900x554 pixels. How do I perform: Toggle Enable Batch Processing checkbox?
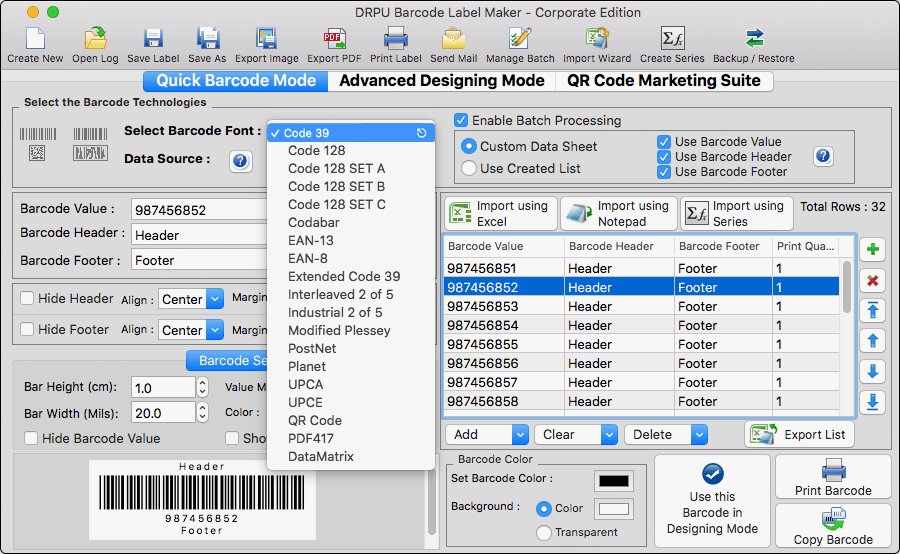point(461,120)
